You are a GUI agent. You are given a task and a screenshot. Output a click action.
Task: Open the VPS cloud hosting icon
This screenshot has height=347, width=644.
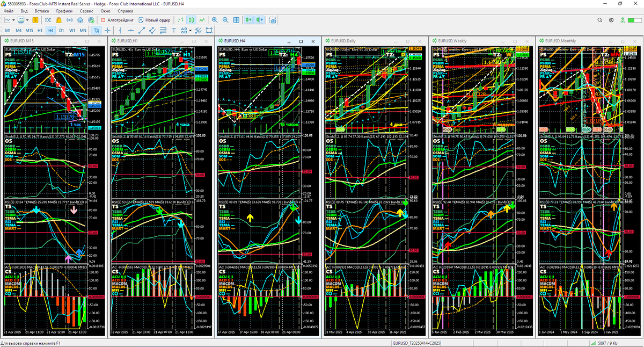(x=80, y=20)
